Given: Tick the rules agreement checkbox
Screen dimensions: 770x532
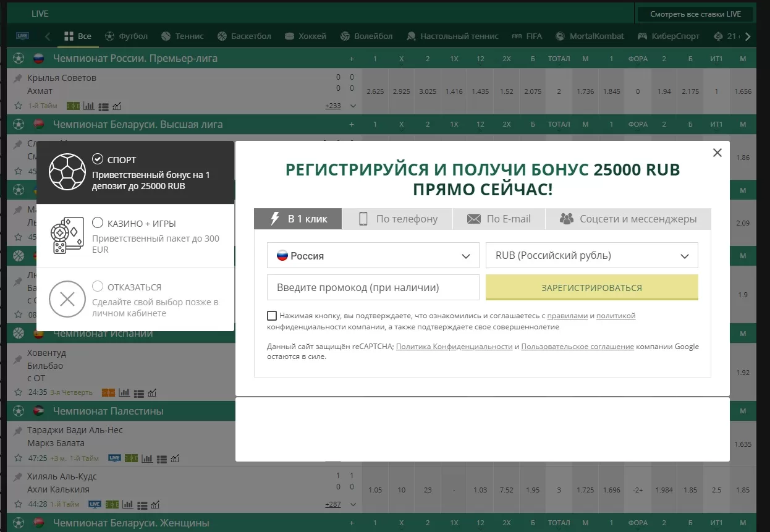Looking at the screenshot, I should [x=272, y=315].
